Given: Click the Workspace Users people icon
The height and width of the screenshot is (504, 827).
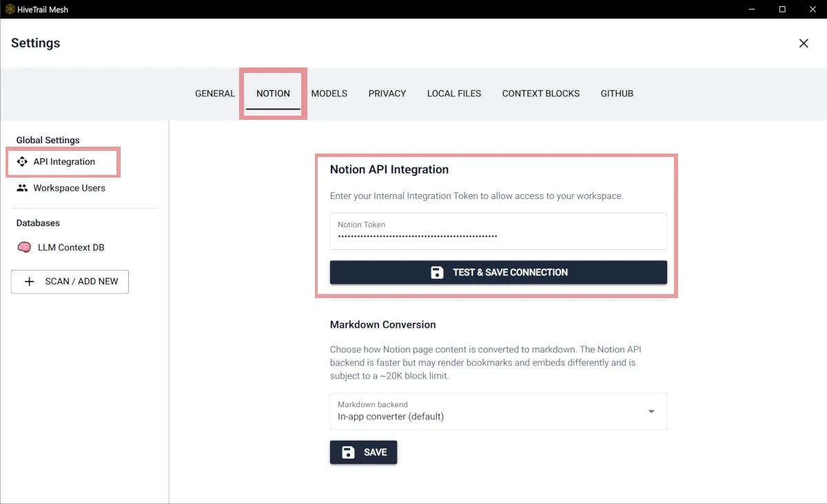Looking at the screenshot, I should click(x=22, y=188).
